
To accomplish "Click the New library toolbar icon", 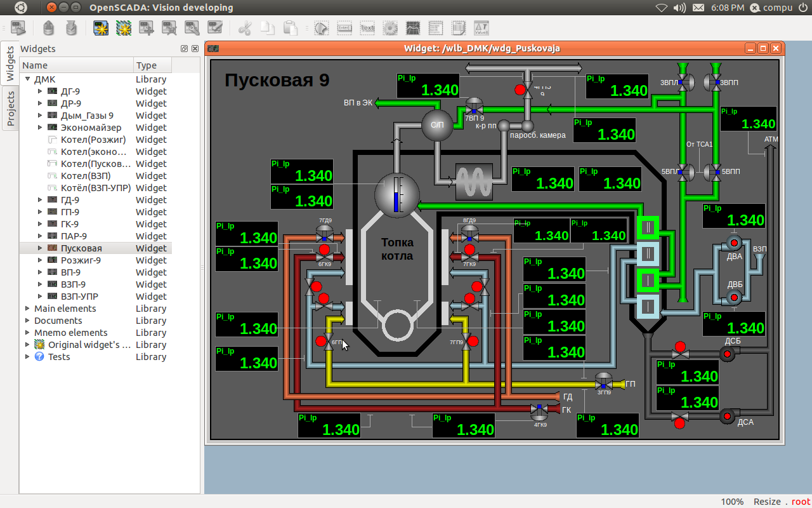I will coord(123,28).
